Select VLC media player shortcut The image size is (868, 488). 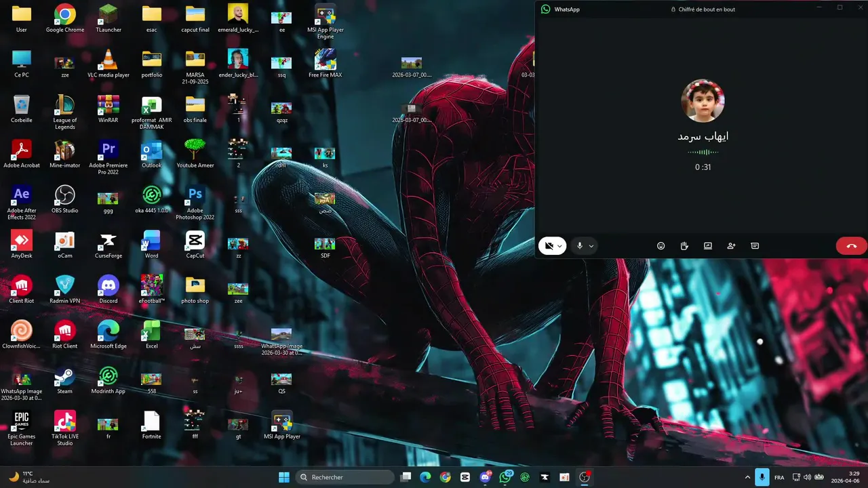(x=108, y=64)
